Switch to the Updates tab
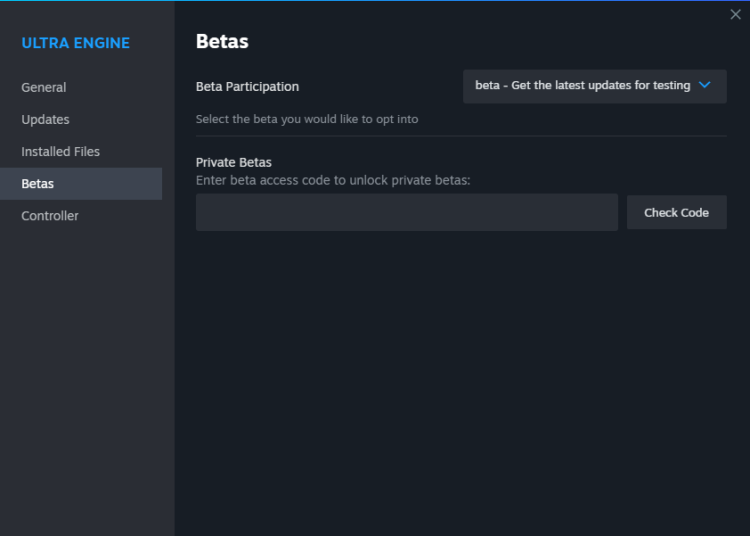This screenshot has width=750, height=536. [x=46, y=120]
